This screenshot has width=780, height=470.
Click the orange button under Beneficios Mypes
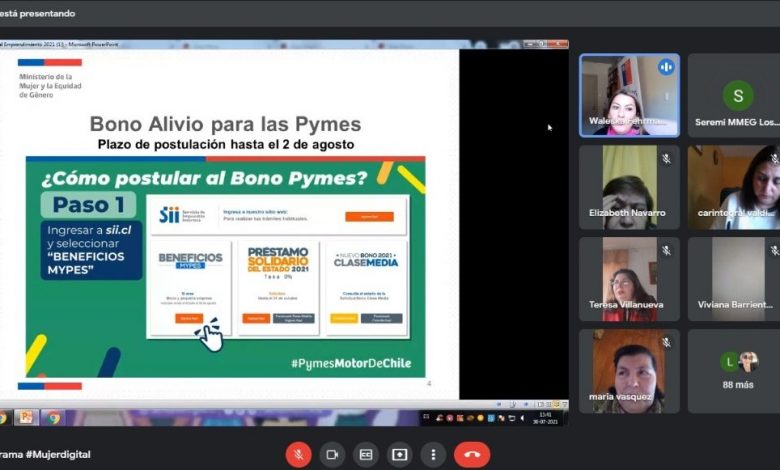(190, 318)
